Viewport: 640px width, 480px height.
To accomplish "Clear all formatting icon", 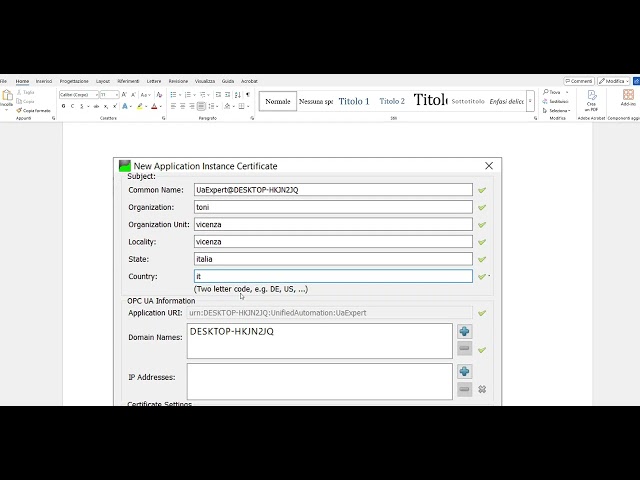I will tap(159, 95).
